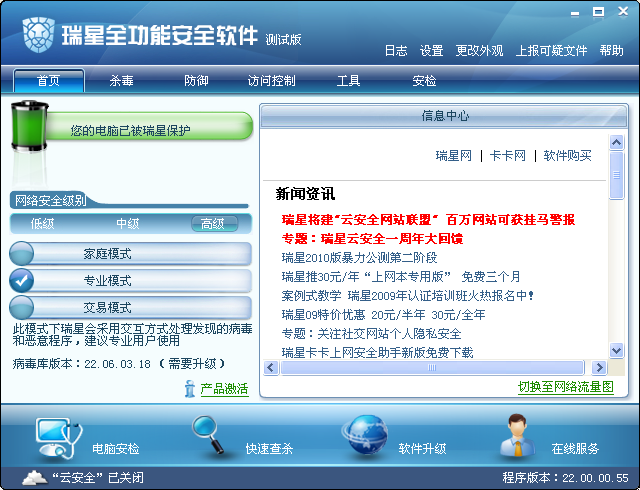Screen dimensions: 640x490
Task: Click the horizontal scroll right arrow
Action: [x=599, y=368]
